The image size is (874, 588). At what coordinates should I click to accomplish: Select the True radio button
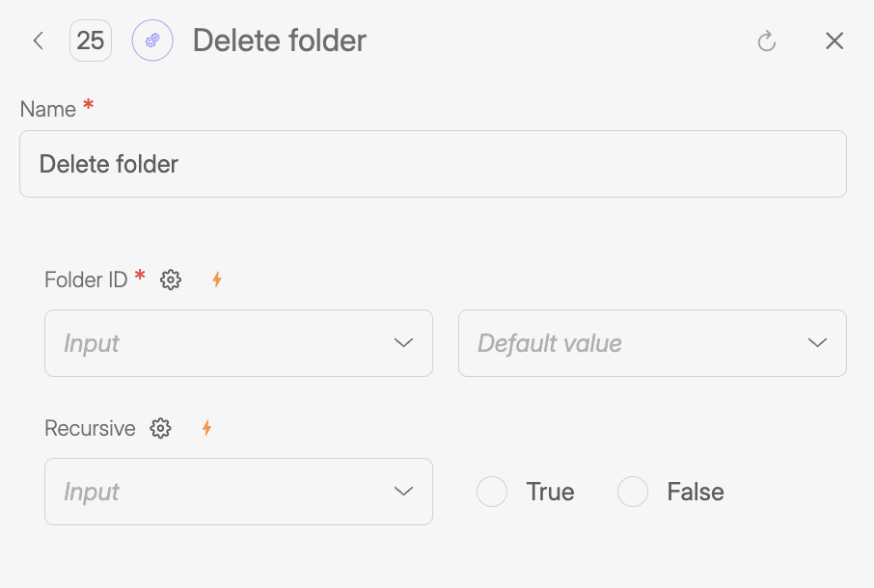point(492,492)
